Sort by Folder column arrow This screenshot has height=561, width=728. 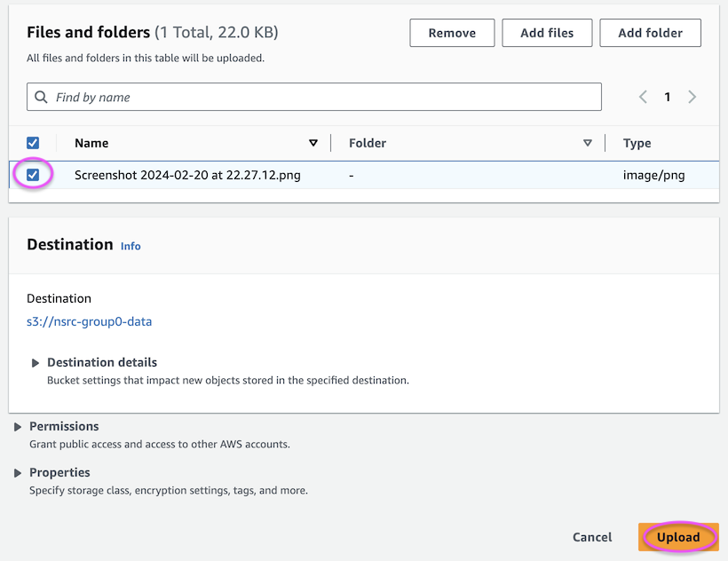point(587,143)
